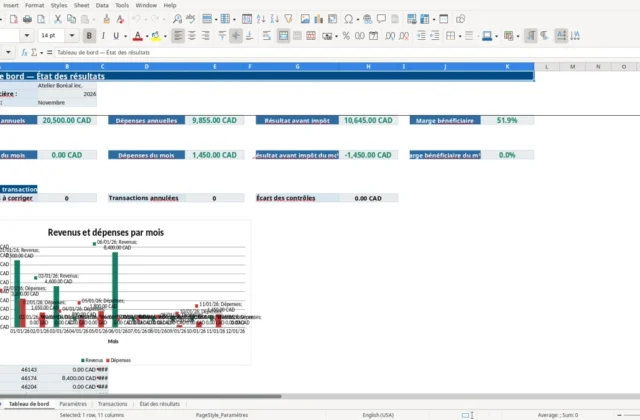Screen dimensions: 640x420
Task: Click the Sort Descending icon
Action: (x=275, y=19)
